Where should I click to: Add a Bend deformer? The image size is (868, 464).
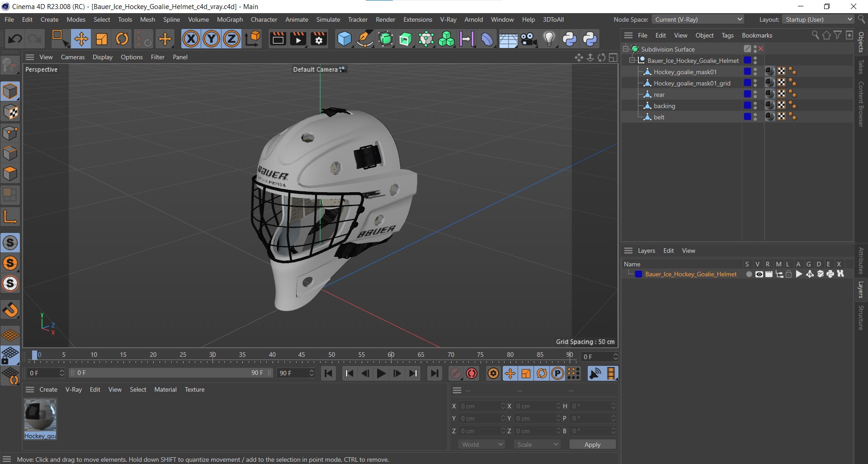click(487, 39)
